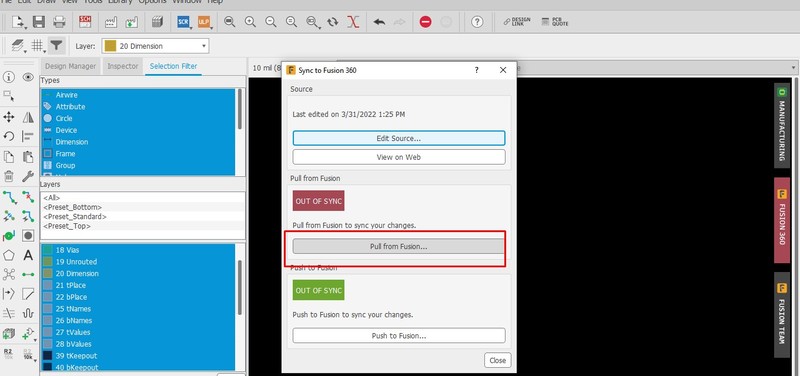Open the SCR script icon
The width and height of the screenshot is (800, 376).
pos(183,22)
